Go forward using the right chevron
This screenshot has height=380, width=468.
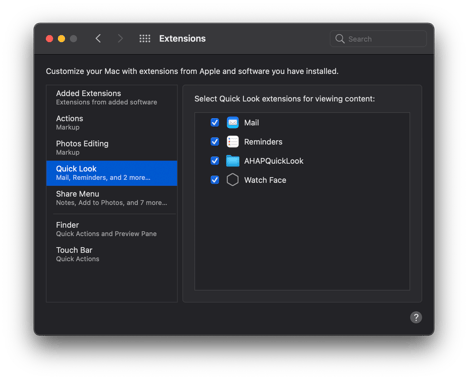click(120, 39)
